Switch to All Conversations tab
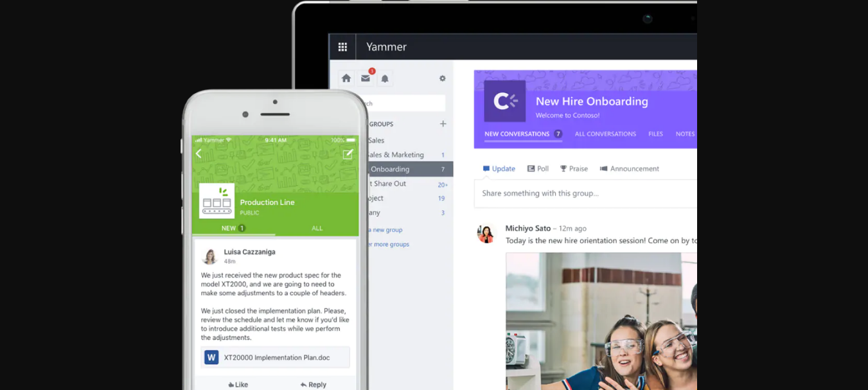 (x=605, y=134)
